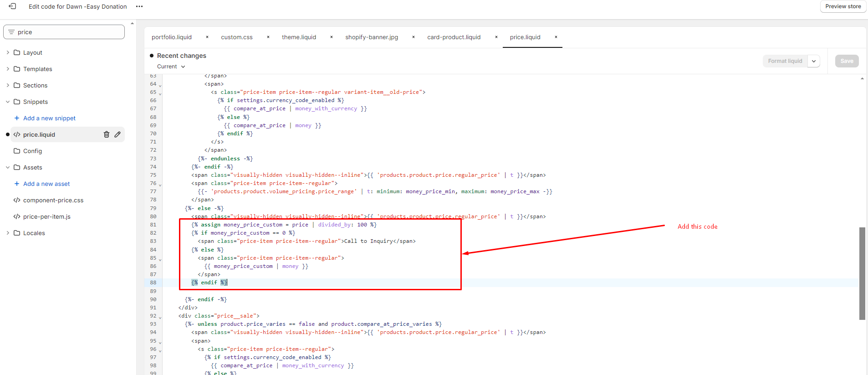Open the Current version dropdown
The width and height of the screenshot is (868, 375).
coord(171,67)
